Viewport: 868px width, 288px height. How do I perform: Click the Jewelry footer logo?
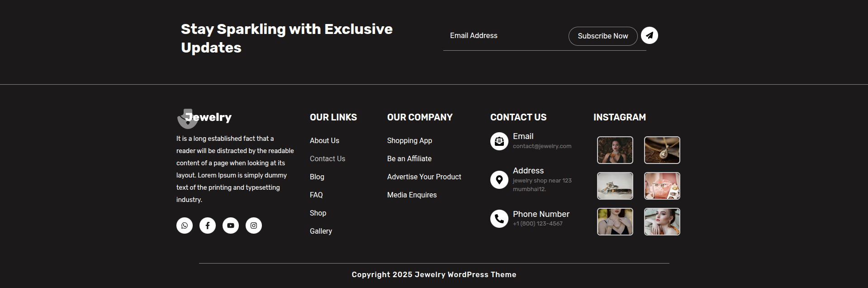pos(204,118)
